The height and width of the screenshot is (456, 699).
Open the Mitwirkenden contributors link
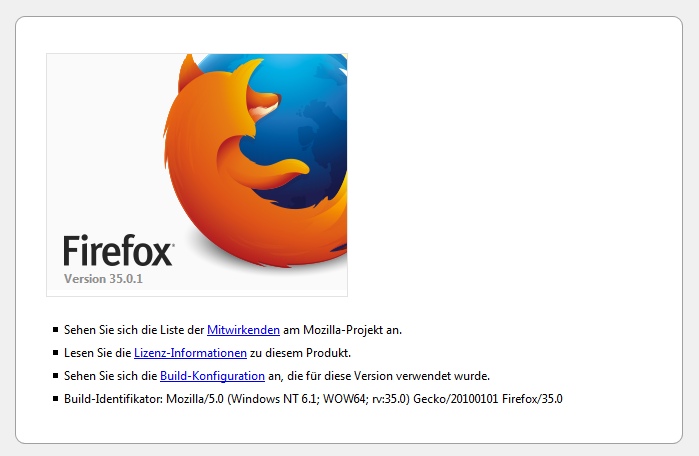pyautogui.click(x=243, y=330)
